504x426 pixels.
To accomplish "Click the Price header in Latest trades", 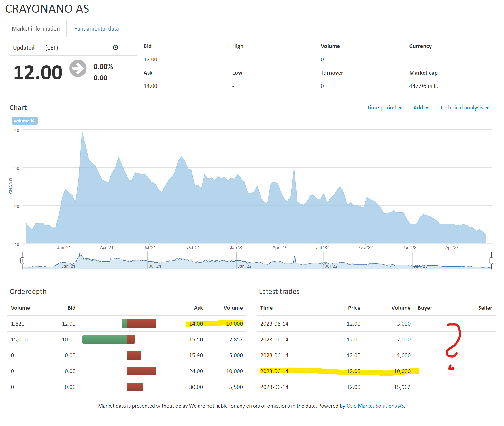I will pos(354,308).
